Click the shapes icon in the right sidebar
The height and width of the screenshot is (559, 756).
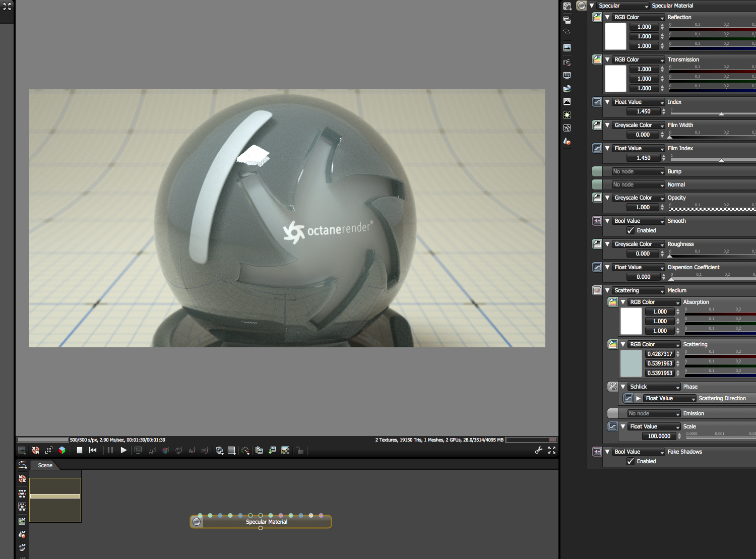[x=567, y=142]
